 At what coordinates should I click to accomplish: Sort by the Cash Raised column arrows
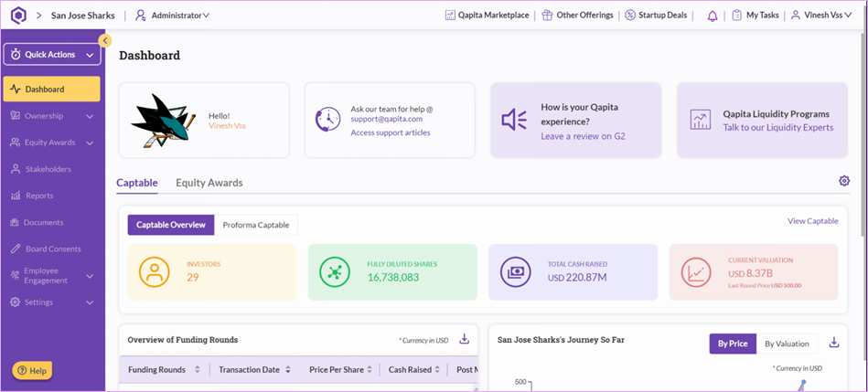[437, 370]
